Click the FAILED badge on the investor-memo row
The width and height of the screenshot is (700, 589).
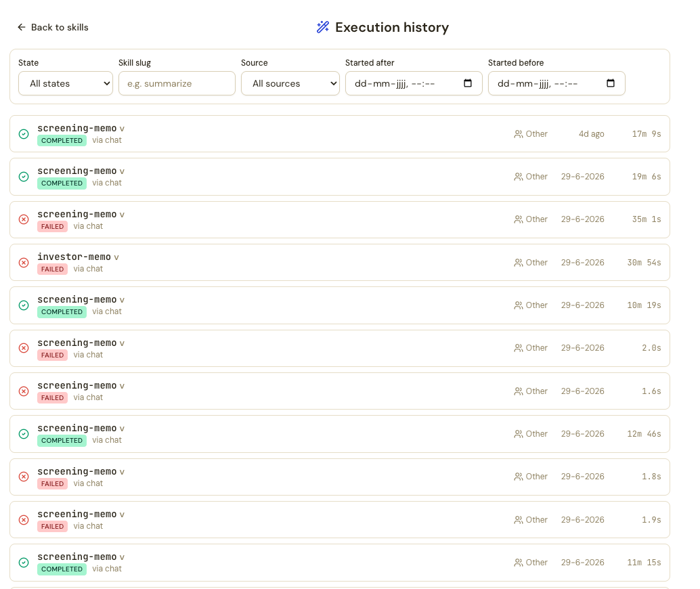[52, 269]
